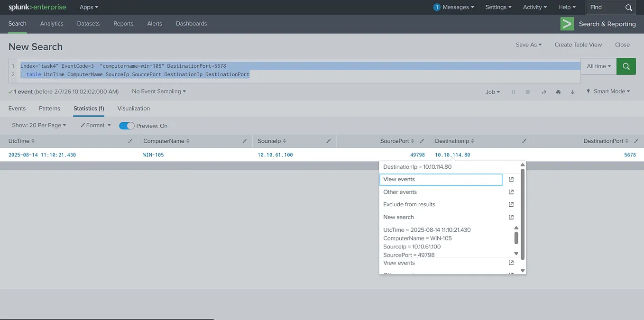
Task: Open the All time range picker
Action: coord(599,66)
